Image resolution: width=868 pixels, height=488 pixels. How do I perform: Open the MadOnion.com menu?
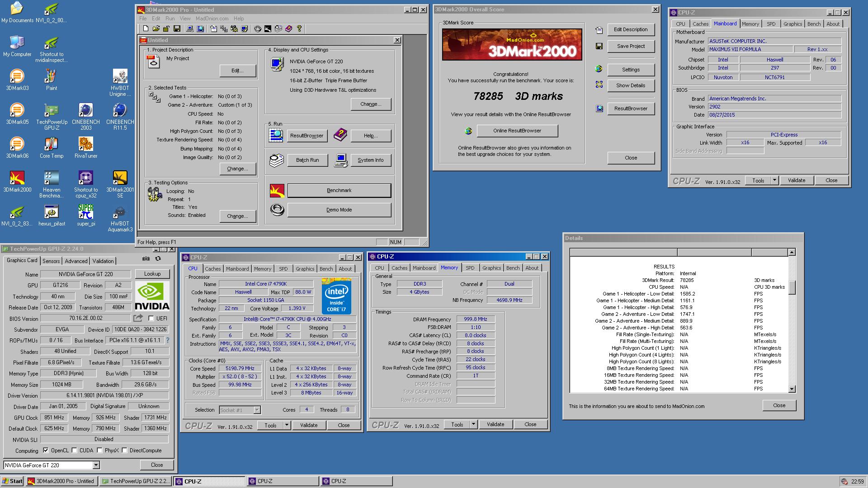(212, 19)
